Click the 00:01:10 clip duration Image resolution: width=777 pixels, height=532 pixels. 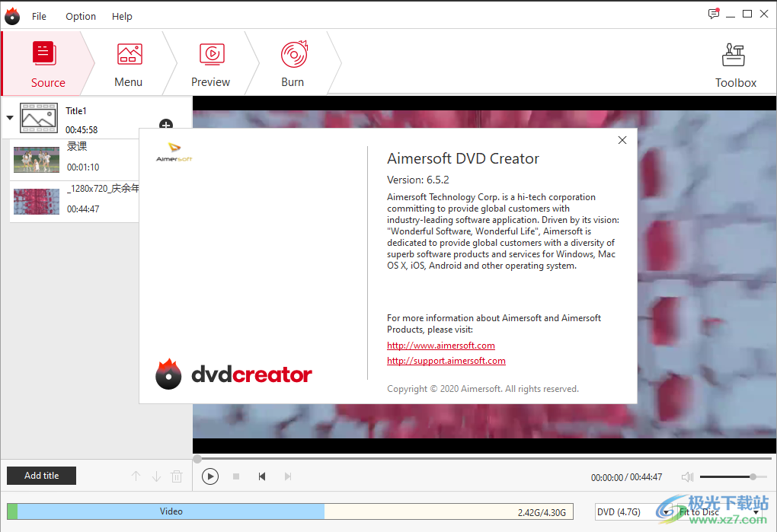83,167
